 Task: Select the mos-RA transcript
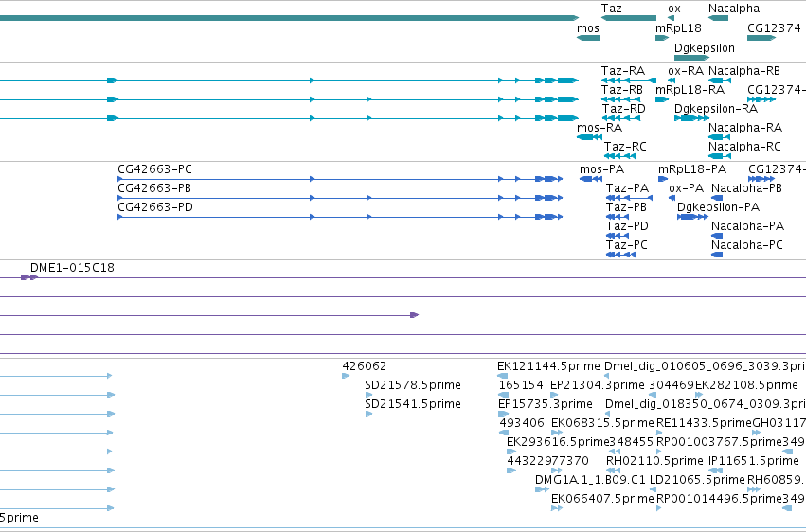600,128
